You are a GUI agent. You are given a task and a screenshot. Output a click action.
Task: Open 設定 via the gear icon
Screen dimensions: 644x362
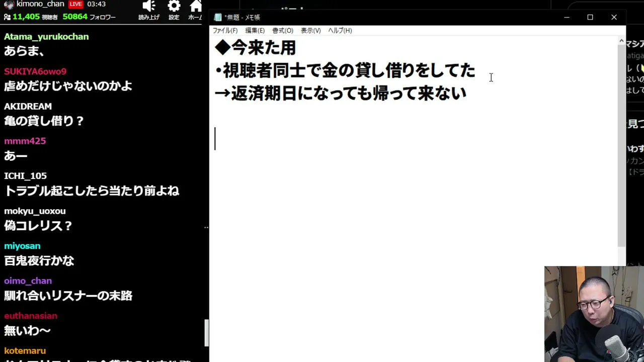(x=174, y=6)
